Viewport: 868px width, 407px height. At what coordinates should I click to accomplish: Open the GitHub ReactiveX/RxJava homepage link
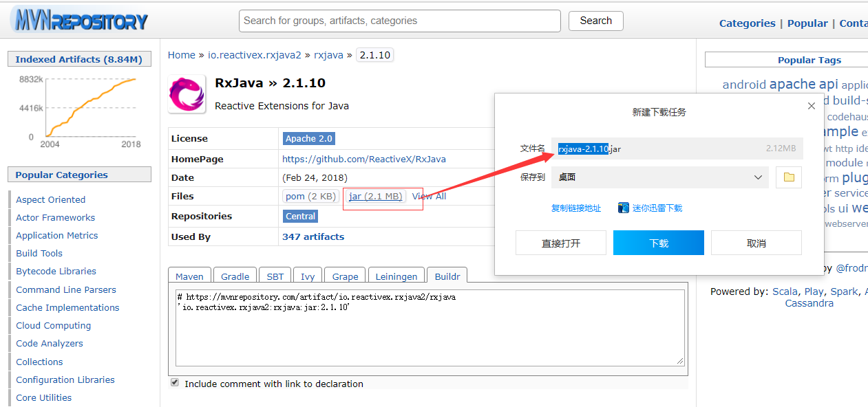click(364, 159)
